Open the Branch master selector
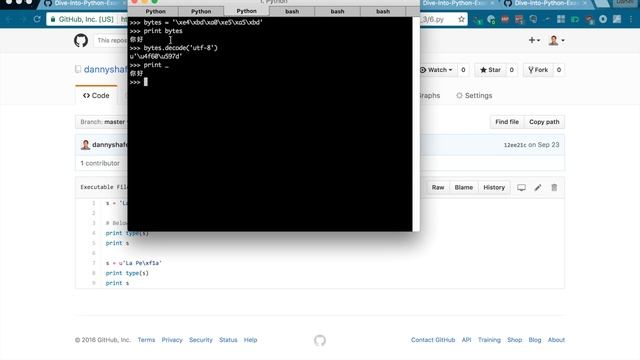Viewport: 640px width, 360px height. (102, 122)
